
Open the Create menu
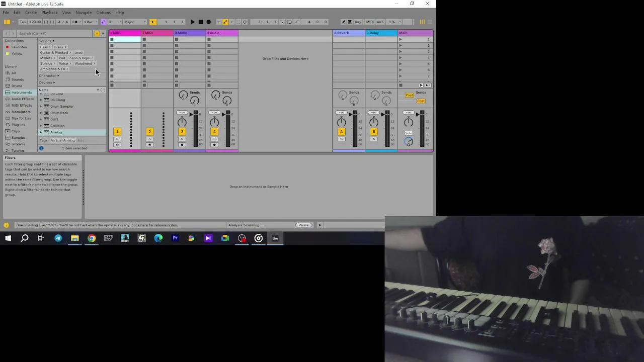click(x=31, y=13)
